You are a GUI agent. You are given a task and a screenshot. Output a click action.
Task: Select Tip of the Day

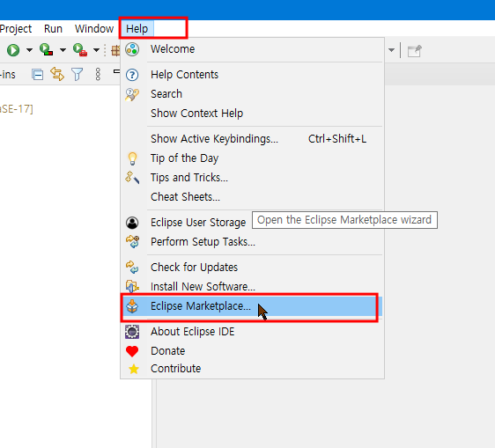(252, 158)
